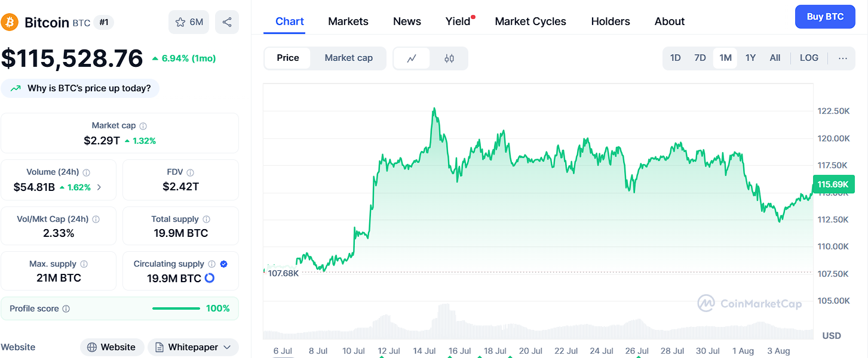
Task: Open chart more options ellipsis
Action: 843,58
